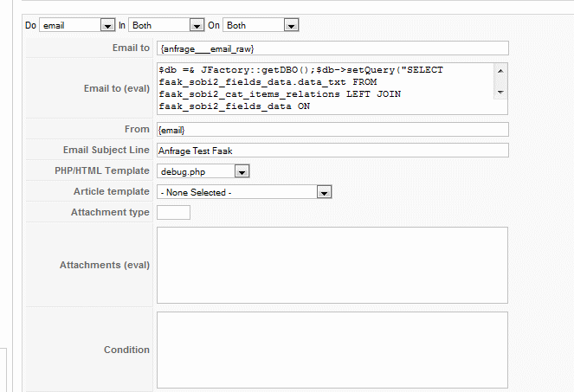Click inside the Email to (eval) code textarea
The image size is (574, 392).
[x=326, y=88]
